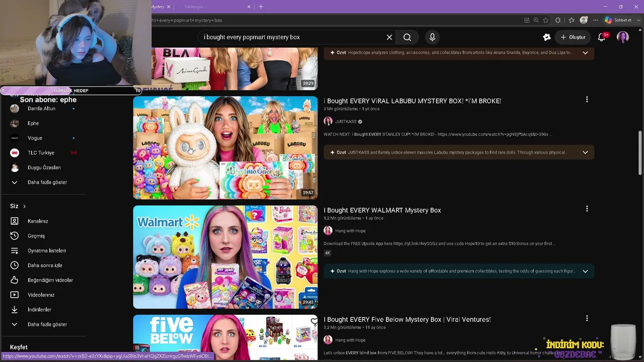Open the Kanalınız sidebar icon

pos(15,221)
